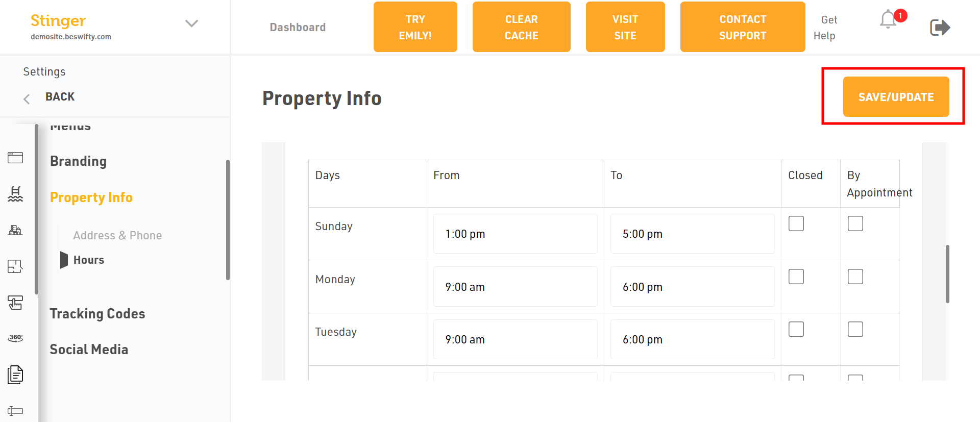Open Monday To time 6:00 pm field
Viewport: 980px width, 422px height.
coord(692,287)
